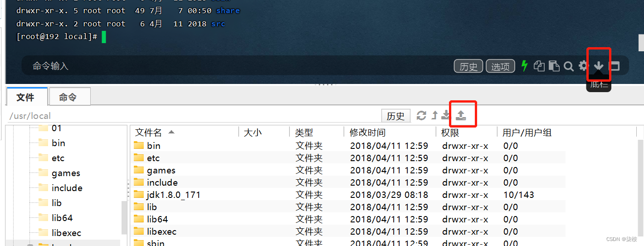644x246 pixels.
Task: Select the bin folder in the directory tree
Action: pyautogui.click(x=59, y=143)
